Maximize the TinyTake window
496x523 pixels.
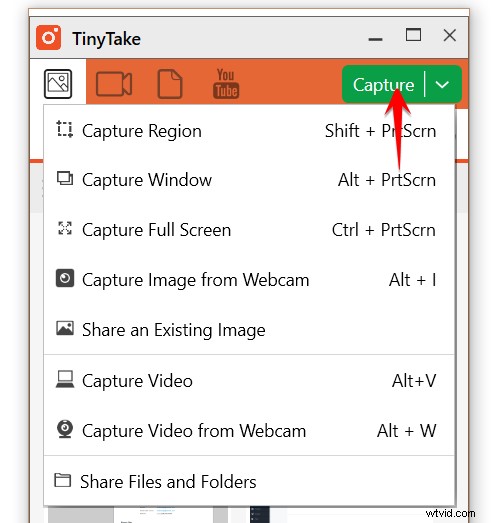coord(413,35)
